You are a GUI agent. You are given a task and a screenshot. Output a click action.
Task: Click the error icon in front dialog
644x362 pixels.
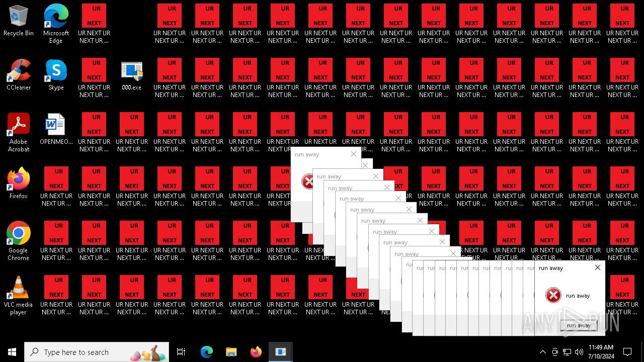pos(553,295)
